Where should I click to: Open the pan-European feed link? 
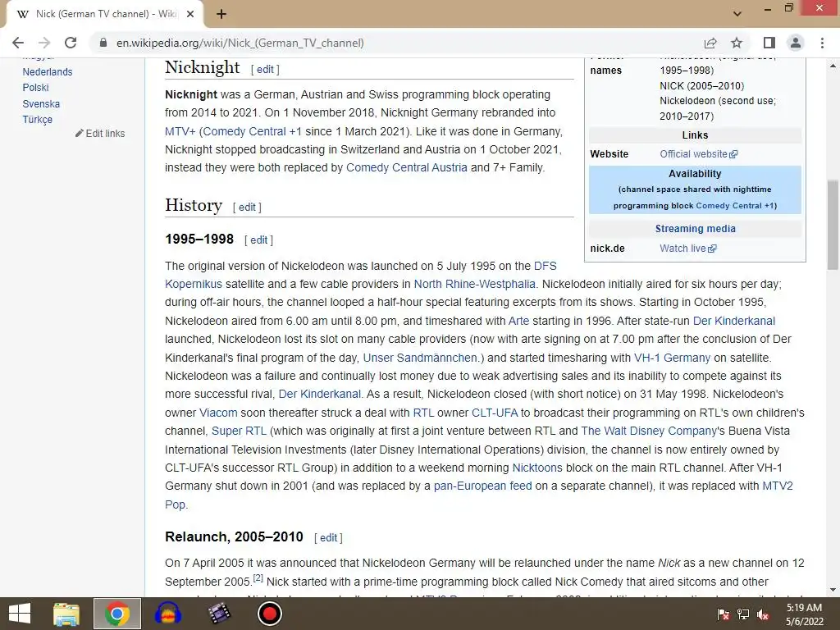[x=482, y=486]
